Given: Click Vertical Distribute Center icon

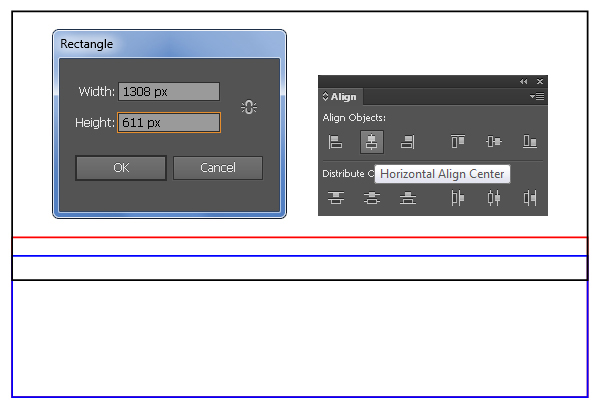Looking at the screenshot, I should tap(372, 198).
